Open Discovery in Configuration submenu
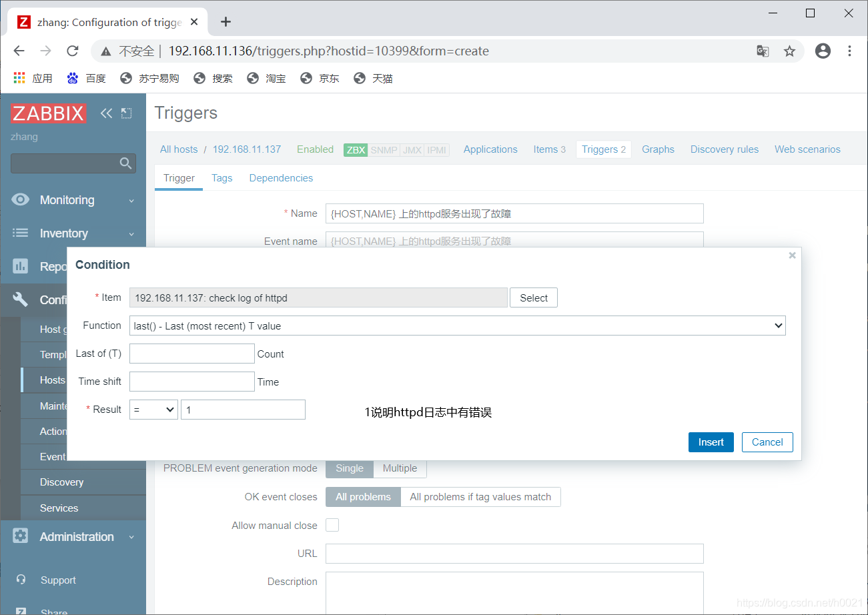 [x=61, y=482]
